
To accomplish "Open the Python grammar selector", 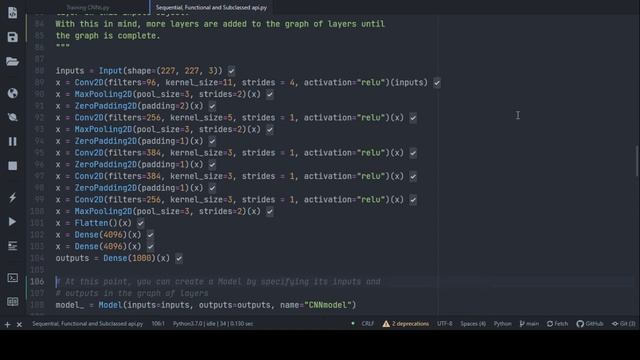I will click(x=502, y=324).
